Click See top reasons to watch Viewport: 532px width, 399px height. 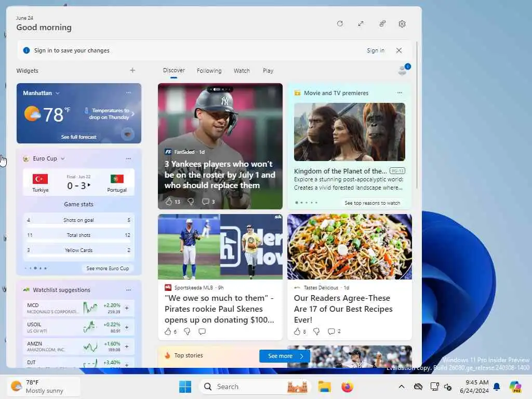coord(372,203)
